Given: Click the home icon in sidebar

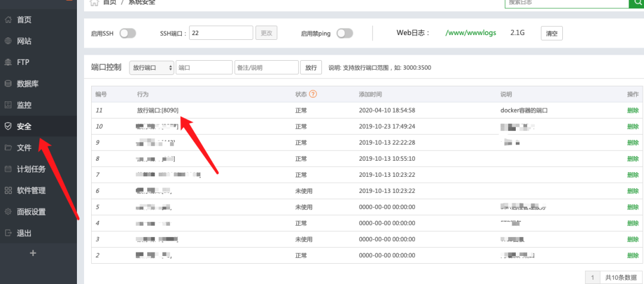Looking at the screenshot, I should coord(8,20).
